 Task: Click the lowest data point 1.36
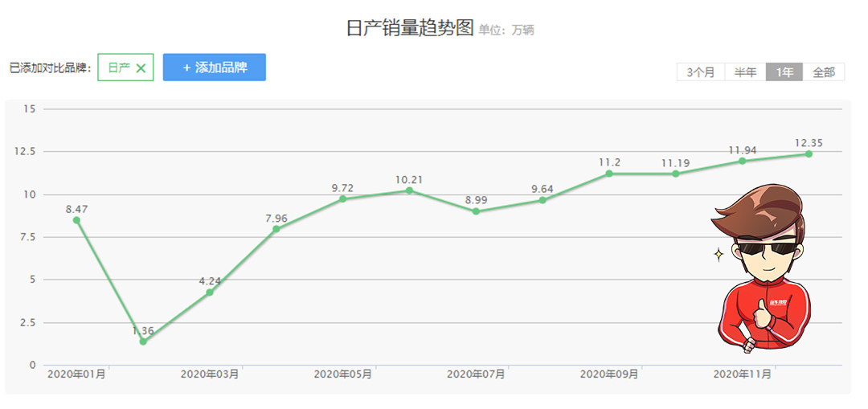pos(143,342)
